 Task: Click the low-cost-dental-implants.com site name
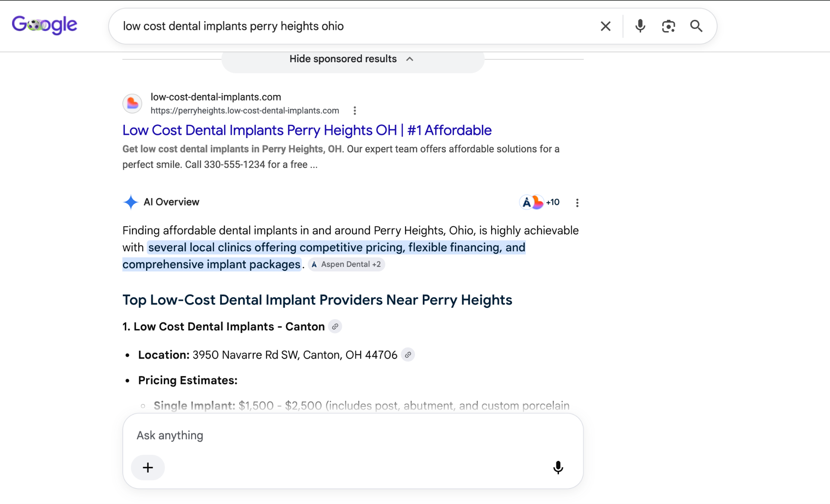216,97
